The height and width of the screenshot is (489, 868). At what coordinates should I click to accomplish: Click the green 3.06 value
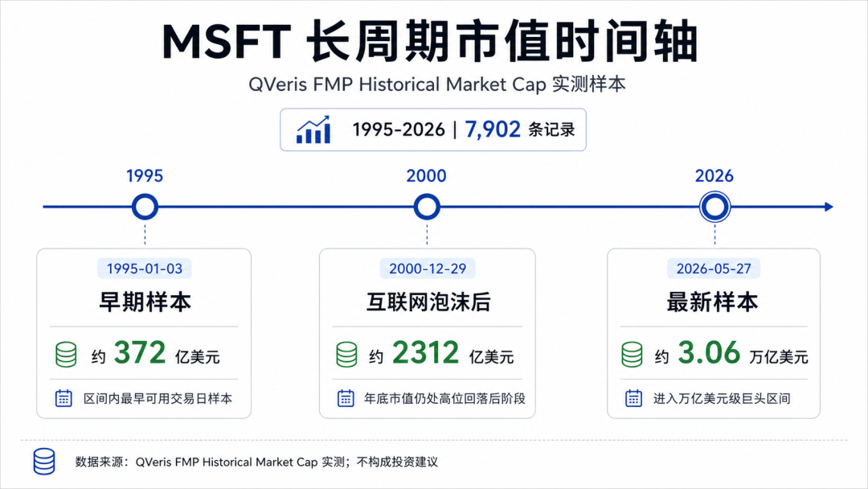tap(709, 353)
